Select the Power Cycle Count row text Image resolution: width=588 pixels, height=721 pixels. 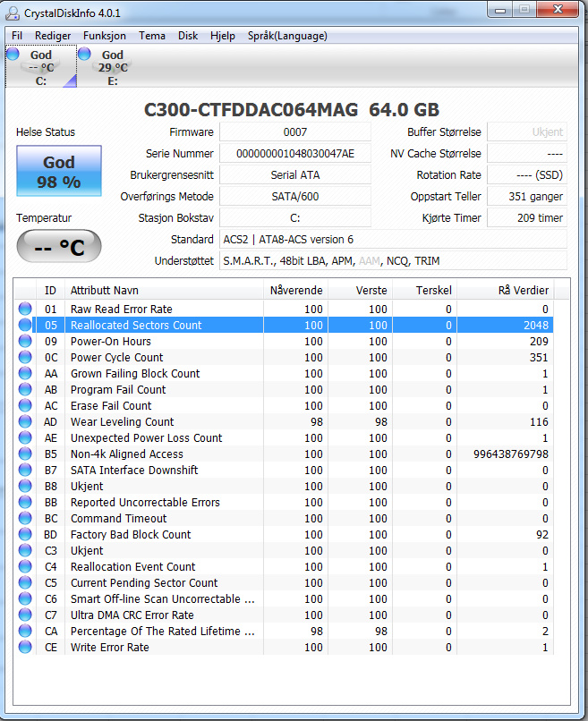(x=116, y=357)
